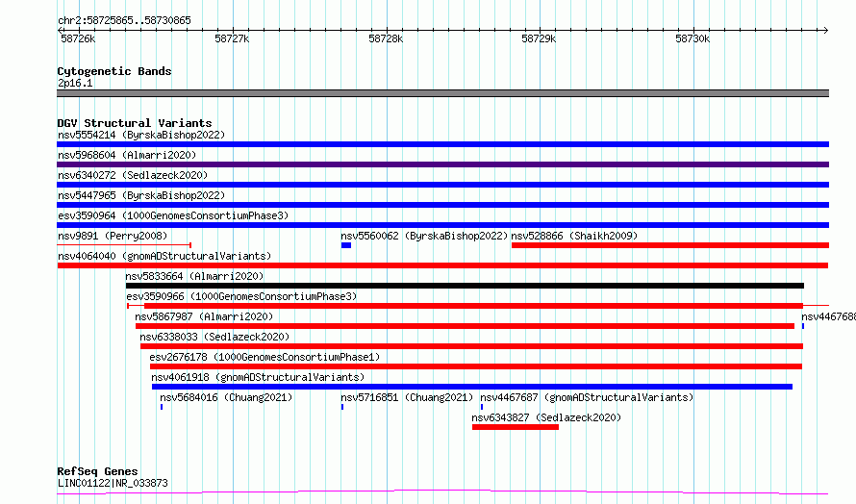Click the partially visible nsv4467688 label

(828, 316)
